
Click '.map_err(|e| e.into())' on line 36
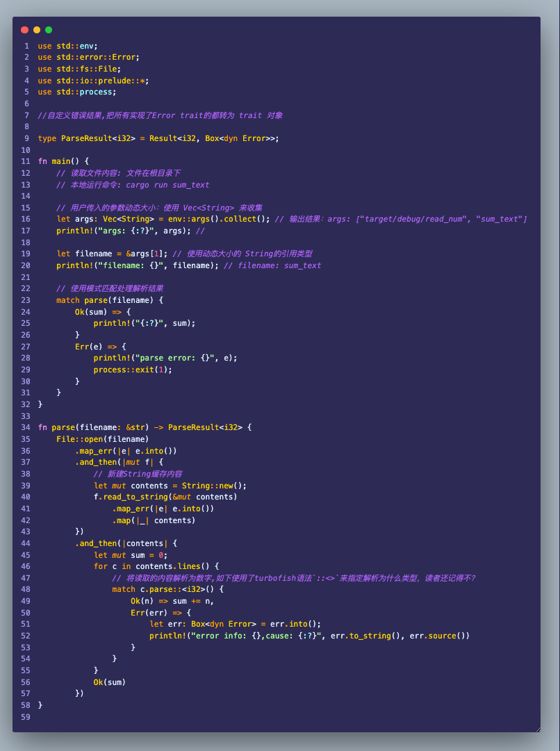tap(126, 451)
